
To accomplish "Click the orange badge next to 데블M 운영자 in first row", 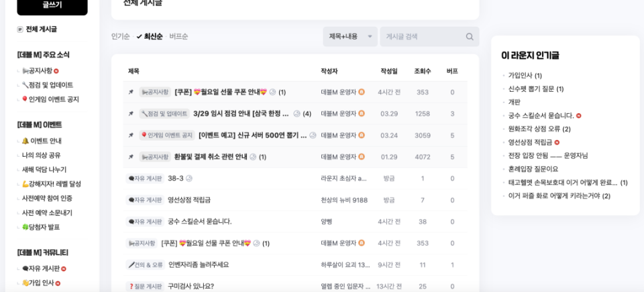I will 362,92.
